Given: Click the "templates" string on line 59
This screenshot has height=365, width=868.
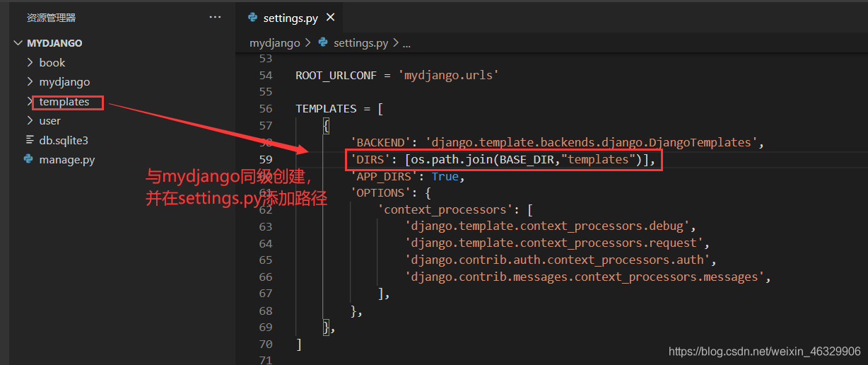Looking at the screenshot, I should coord(598,159).
